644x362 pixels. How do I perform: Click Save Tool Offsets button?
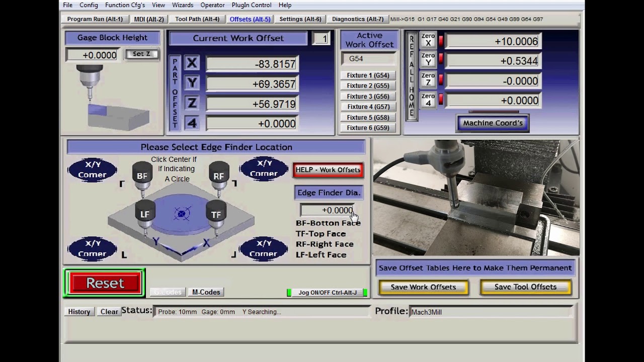click(526, 287)
